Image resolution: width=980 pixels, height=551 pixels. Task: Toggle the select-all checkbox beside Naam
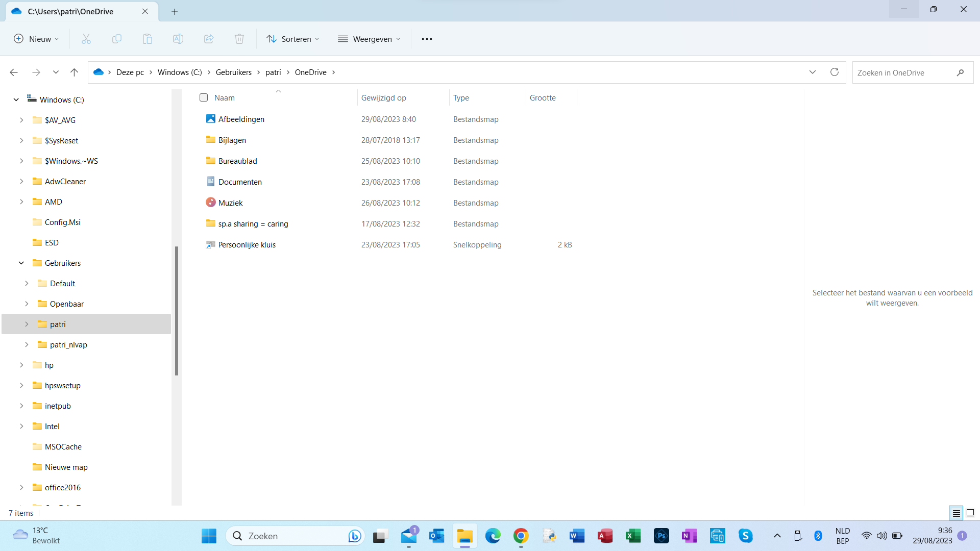click(x=204, y=97)
